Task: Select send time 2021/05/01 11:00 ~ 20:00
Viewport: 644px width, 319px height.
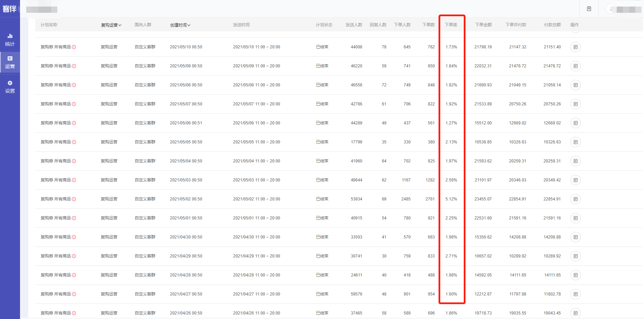Action: (257, 218)
